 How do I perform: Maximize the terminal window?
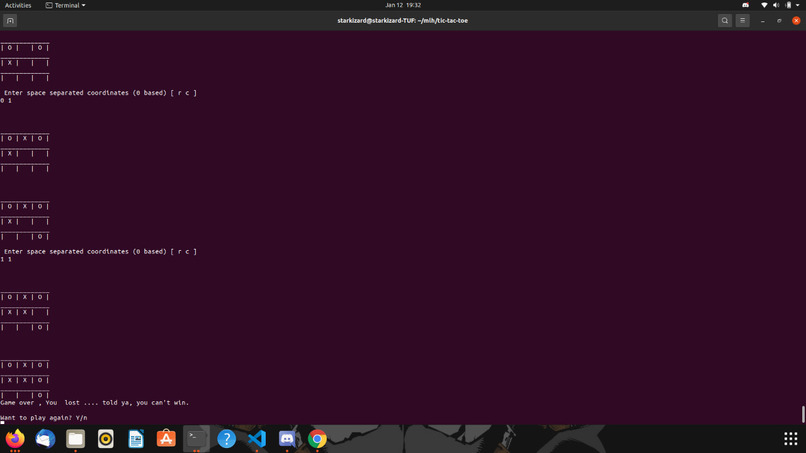[779, 21]
